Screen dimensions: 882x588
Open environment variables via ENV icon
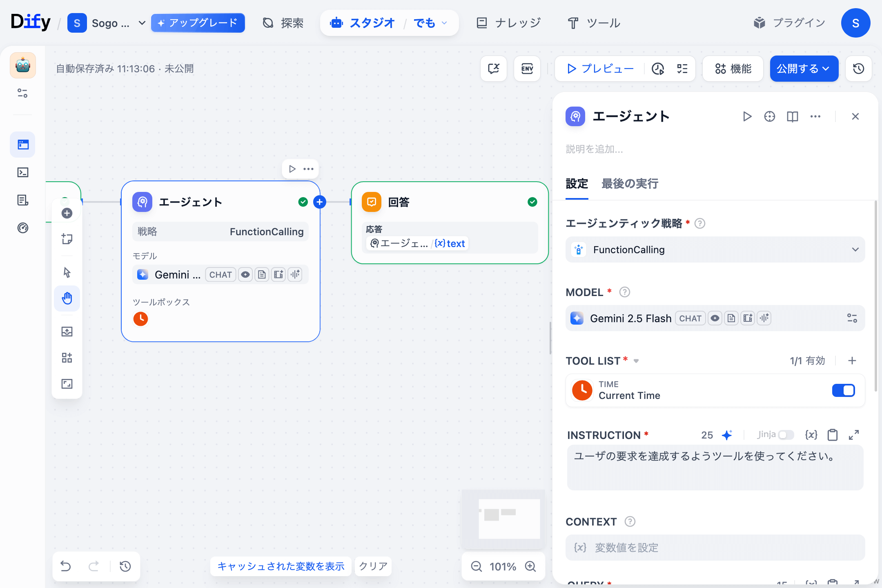[x=527, y=69]
